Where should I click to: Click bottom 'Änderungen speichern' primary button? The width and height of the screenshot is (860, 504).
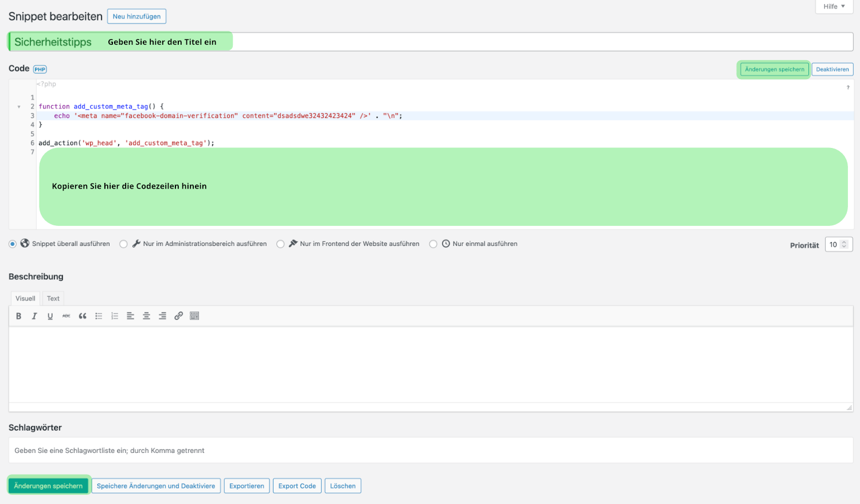(x=48, y=486)
